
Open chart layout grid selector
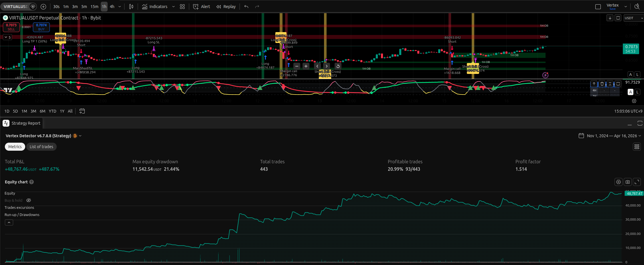click(182, 7)
